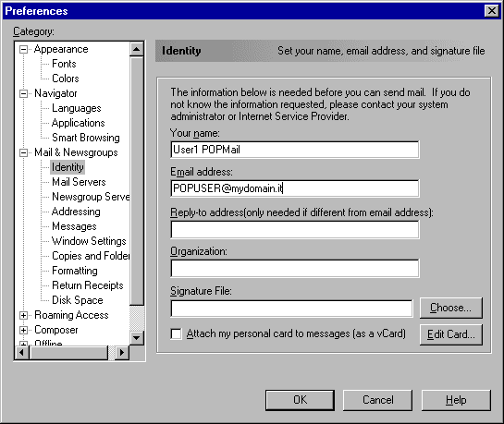Image resolution: width=504 pixels, height=424 pixels.
Task: Focus the Organization text field
Action: pos(295,268)
